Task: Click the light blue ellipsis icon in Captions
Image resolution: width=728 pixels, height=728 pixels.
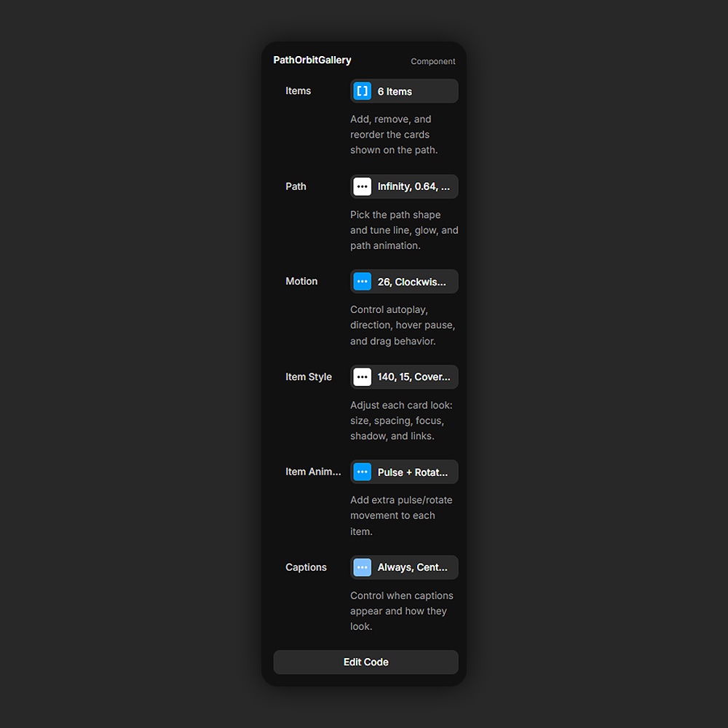Action: pos(362,567)
